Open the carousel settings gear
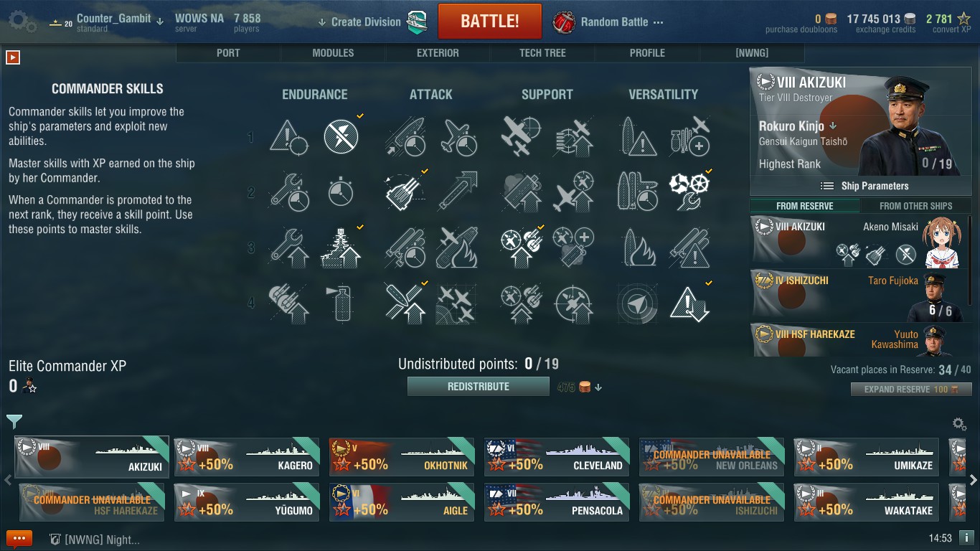 point(958,424)
